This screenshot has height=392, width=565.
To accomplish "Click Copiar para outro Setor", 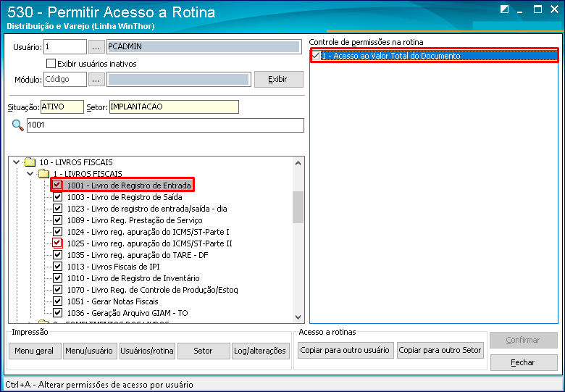I will coord(440,350).
